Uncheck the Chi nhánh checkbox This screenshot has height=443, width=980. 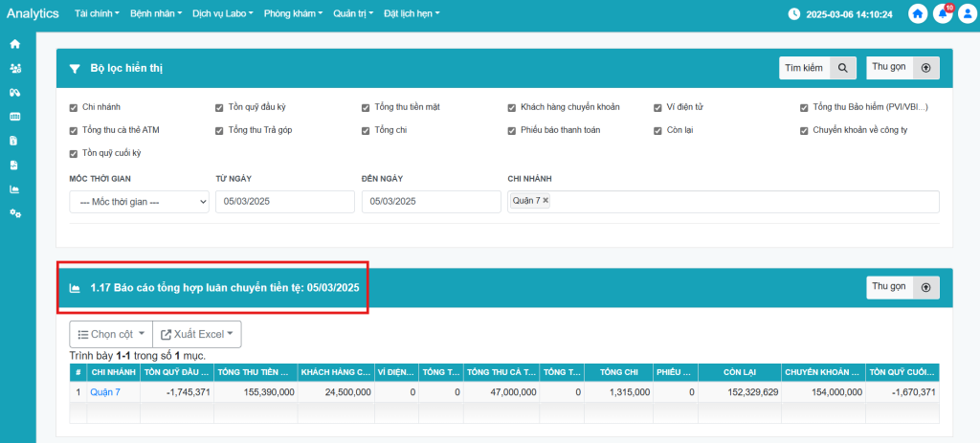74,107
